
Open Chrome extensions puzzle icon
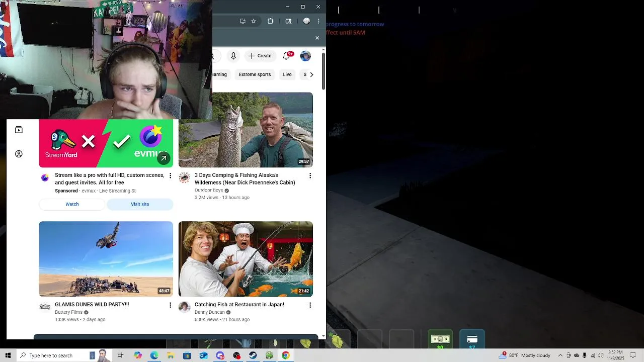click(271, 21)
